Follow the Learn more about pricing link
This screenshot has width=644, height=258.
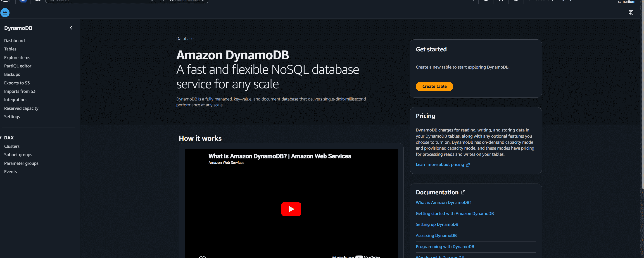click(x=442, y=164)
